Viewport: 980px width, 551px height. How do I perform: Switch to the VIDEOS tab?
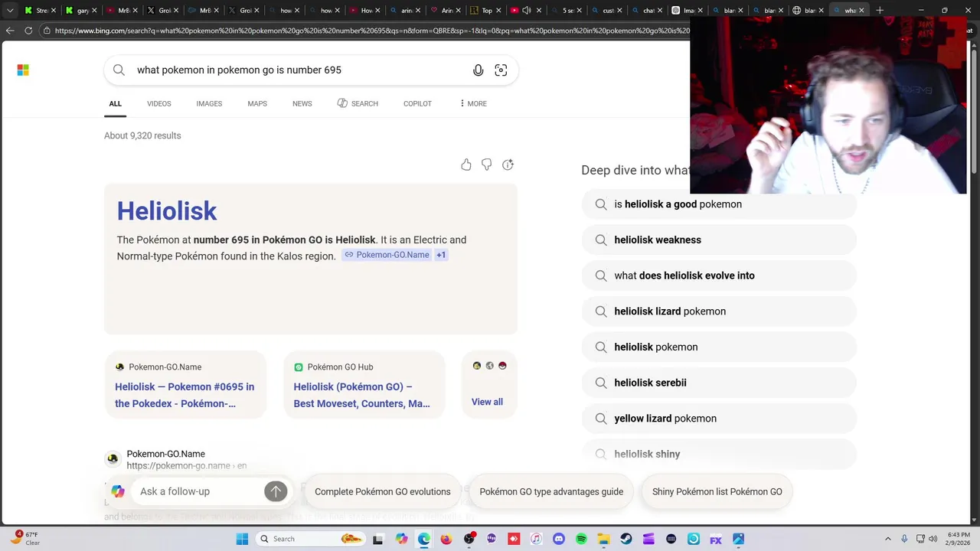pos(159,103)
